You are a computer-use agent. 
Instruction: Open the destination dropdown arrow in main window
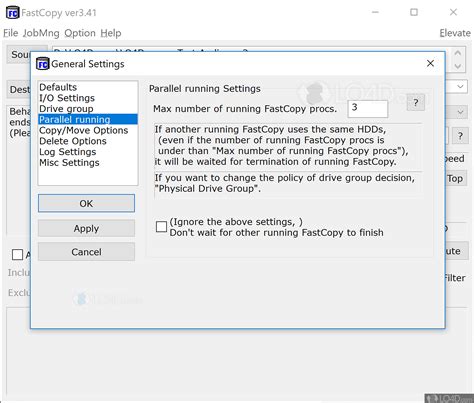pyautogui.click(x=460, y=87)
